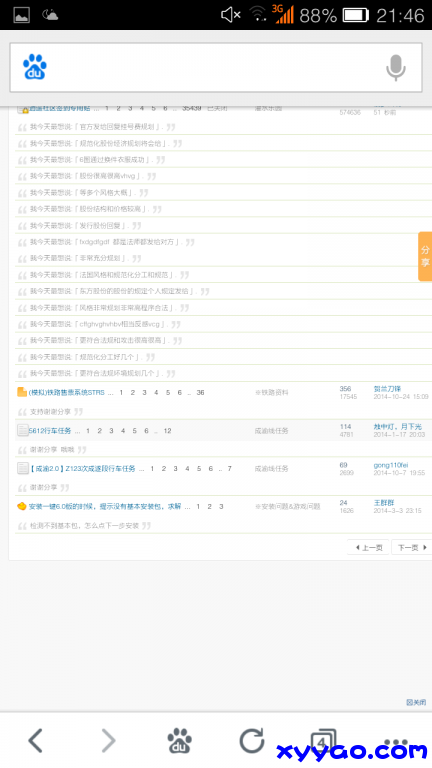Open 成渝线任务 category in the Z123次 row
The image size is (432, 768).
pyautogui.click(x=271, y=469)
